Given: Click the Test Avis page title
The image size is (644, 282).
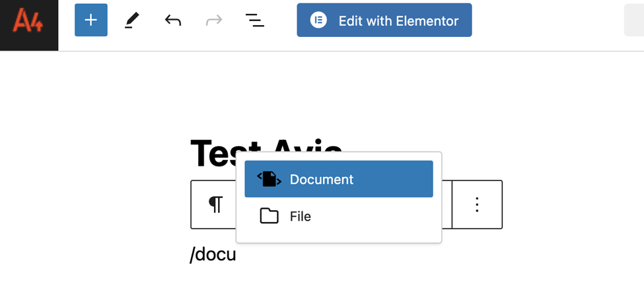Looking at the screenshot, I should point(266,153).
